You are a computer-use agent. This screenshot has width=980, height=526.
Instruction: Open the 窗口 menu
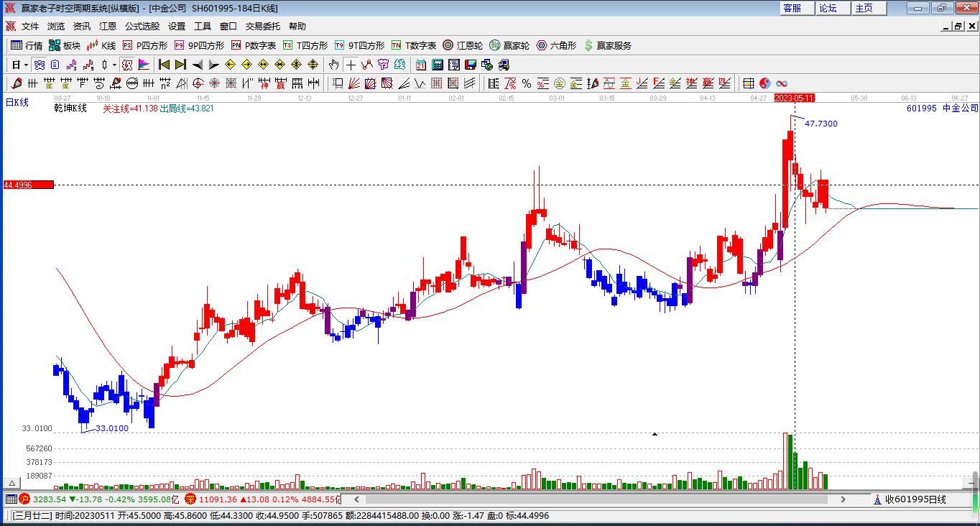[x=228, y=27]
